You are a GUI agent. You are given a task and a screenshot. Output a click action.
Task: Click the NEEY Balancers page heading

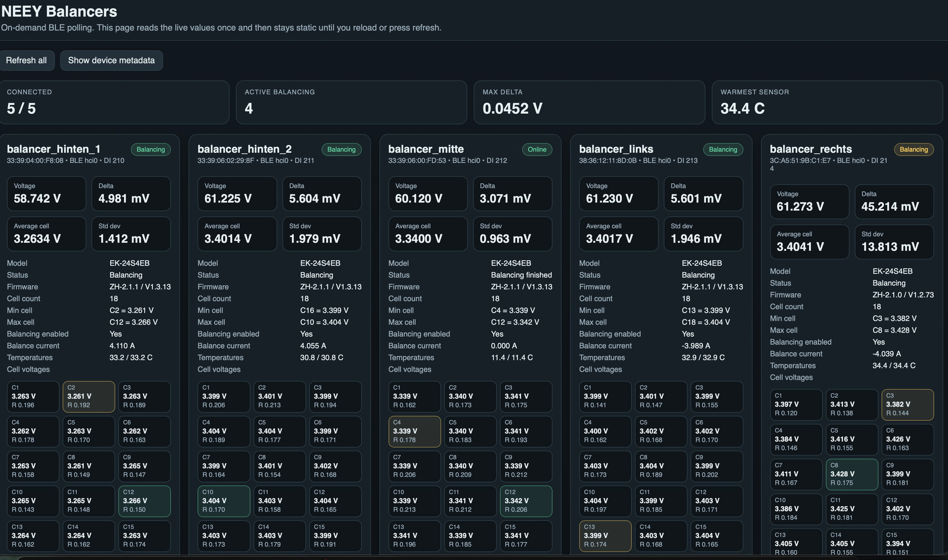pos(59,11)
